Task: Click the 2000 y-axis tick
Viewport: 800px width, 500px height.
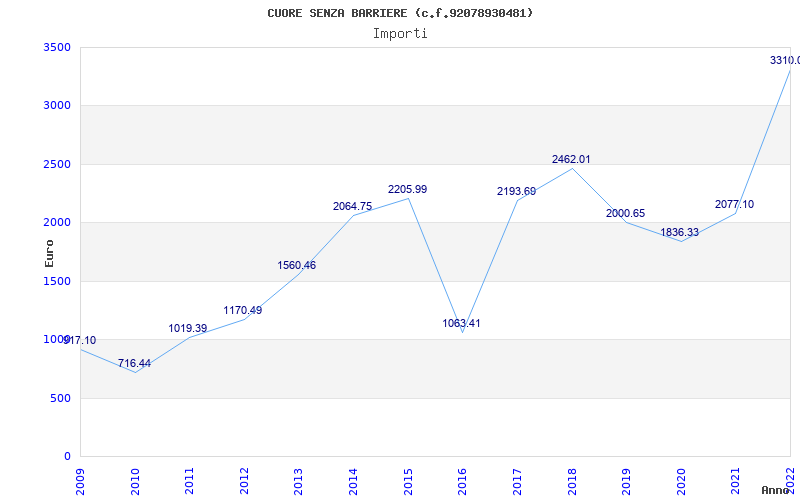Action: (x=57, y=222)
